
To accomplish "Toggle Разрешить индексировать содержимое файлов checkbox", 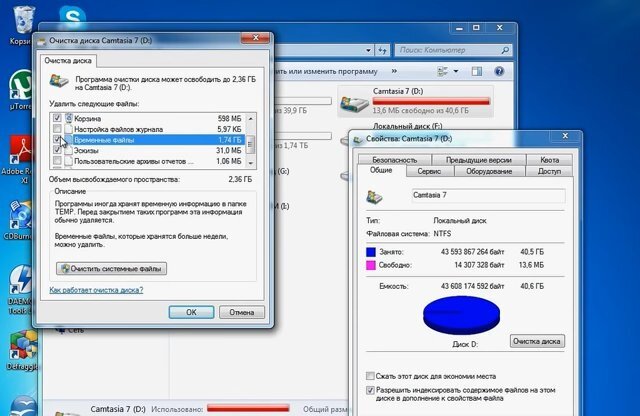I will tap(370, 390).
